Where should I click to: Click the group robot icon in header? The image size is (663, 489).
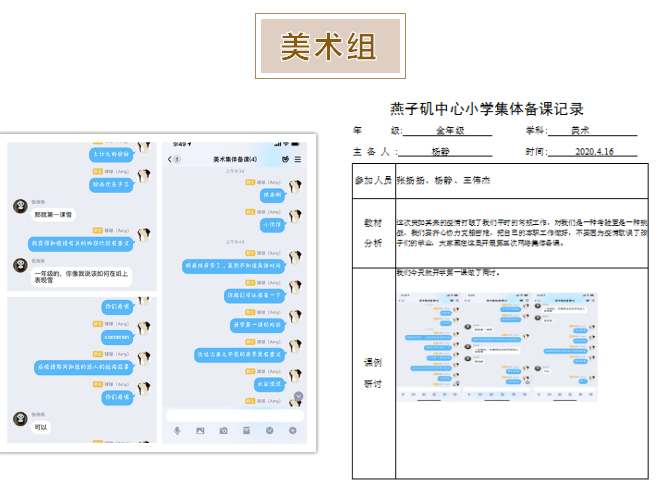tap(284, 160)
